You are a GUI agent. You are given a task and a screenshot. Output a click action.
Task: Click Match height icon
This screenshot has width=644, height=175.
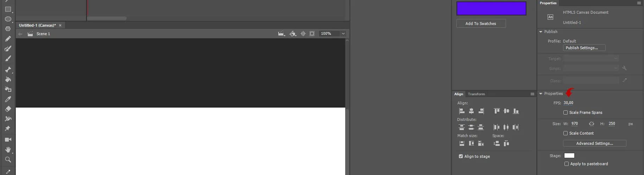(x=471, y=143)
